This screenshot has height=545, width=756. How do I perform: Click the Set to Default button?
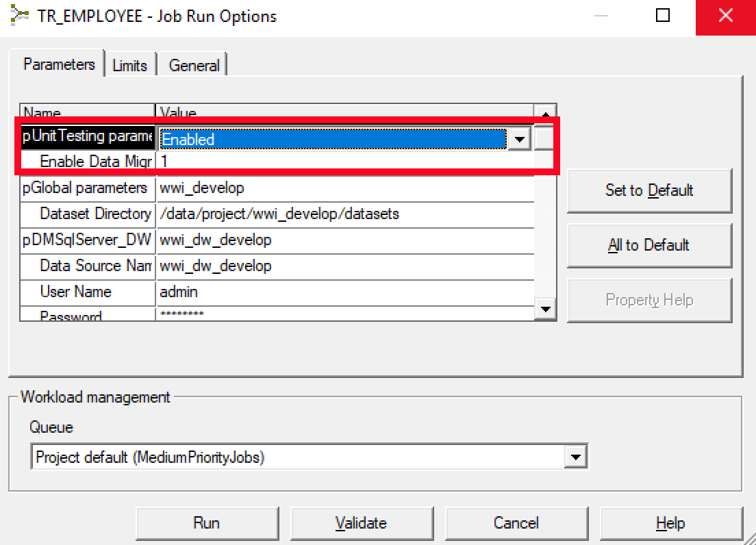[x=649, y=190]
